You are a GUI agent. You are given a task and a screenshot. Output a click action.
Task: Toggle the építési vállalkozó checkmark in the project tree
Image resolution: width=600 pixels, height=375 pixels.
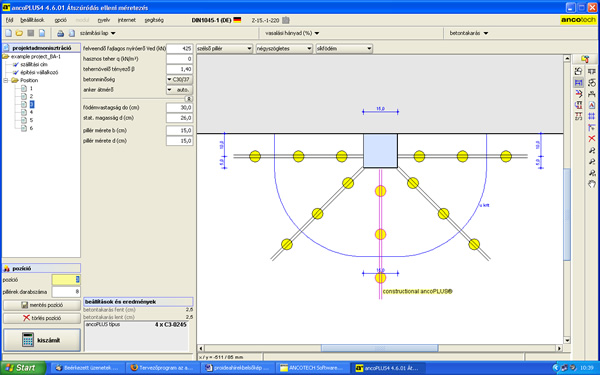[x=16, y=72]
